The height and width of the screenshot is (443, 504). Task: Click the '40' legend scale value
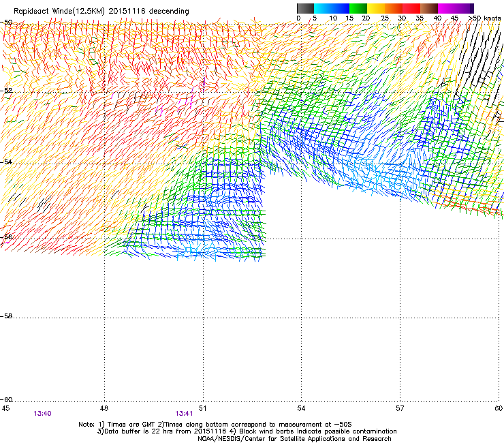click(437, 18)
